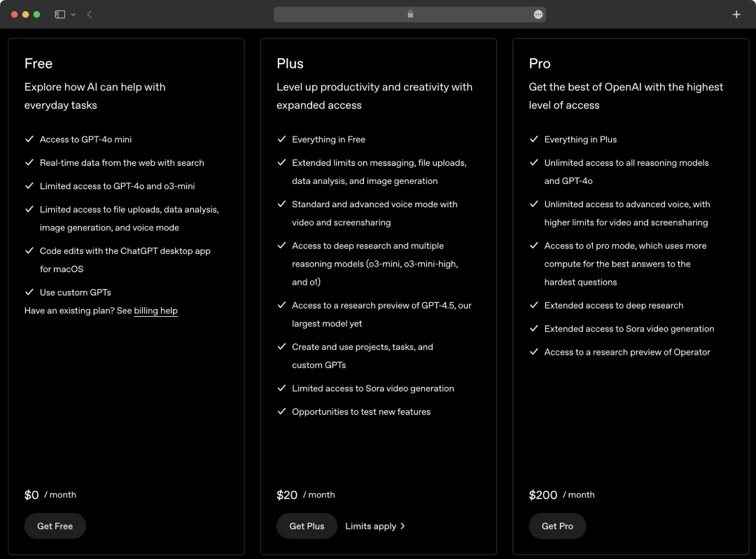Click the checkmark beside Limited access to Sora video generation
Viewport: 756px width, 559px height.
pyautogui.click(x=281, y=388)
